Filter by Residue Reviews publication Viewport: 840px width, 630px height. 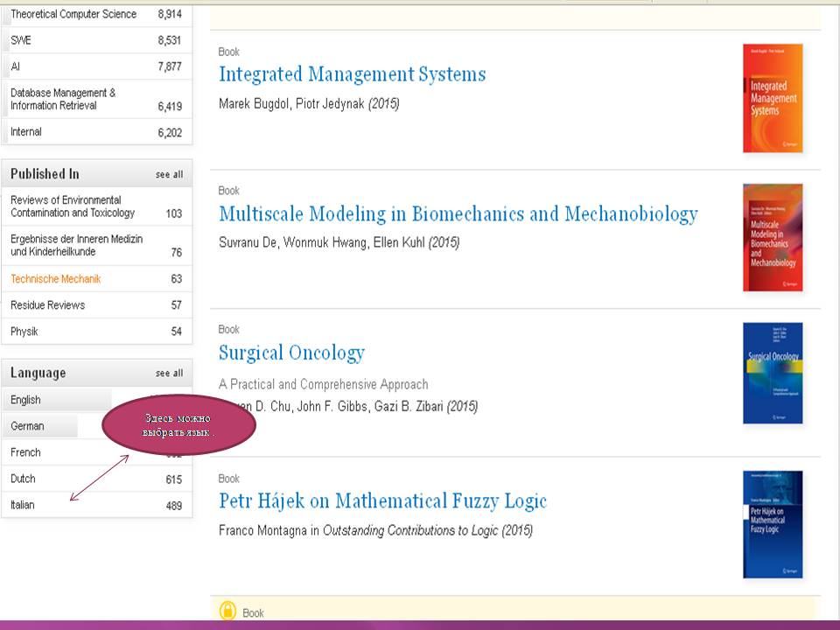point(47,305)
